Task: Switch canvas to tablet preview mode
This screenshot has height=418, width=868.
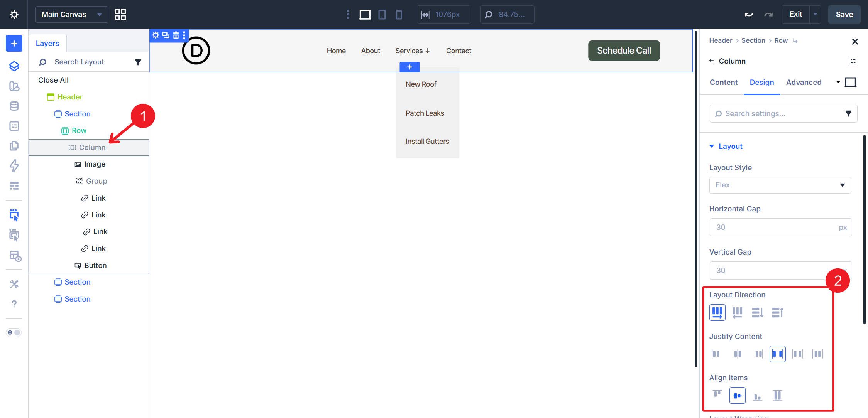Action: pyautogui.click(x=382, y=14)
